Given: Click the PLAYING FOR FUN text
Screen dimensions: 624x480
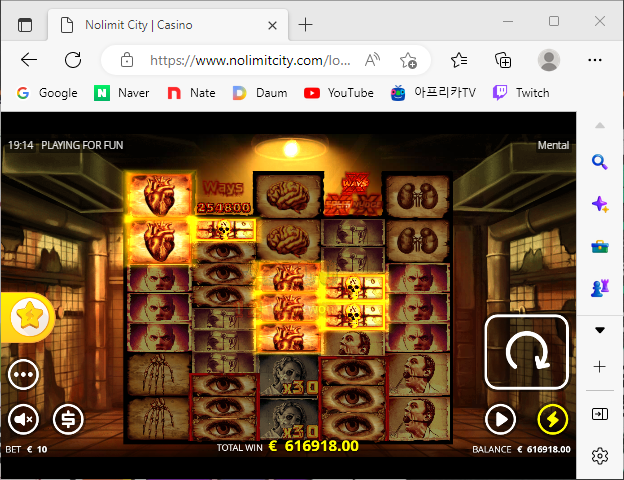Looking at the screenshot, I should click(82, 145).
